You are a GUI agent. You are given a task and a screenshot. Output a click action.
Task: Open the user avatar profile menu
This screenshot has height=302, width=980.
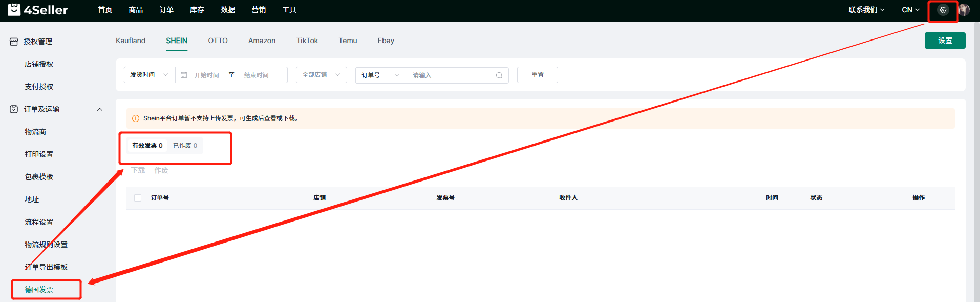click(964, 10)
